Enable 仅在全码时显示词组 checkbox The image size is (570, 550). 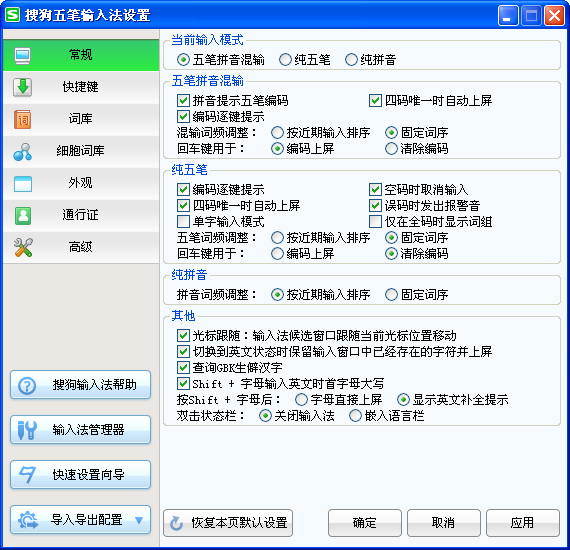click(x=375, y=221)
